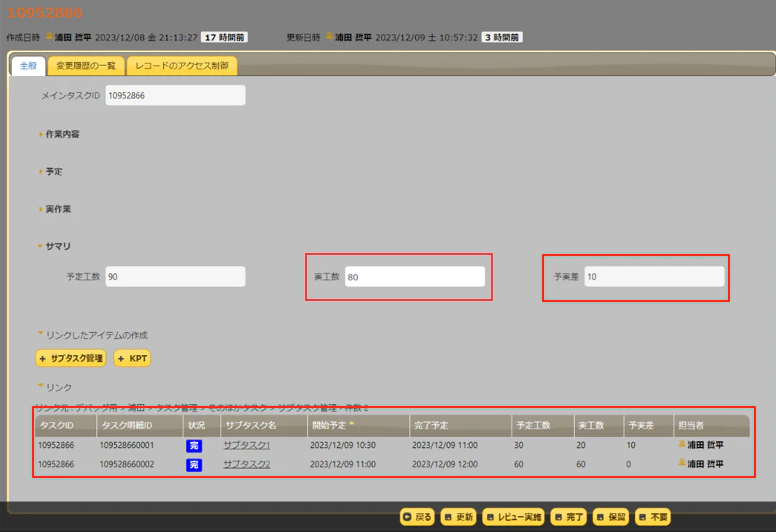This screenshot has width=776, height=532.
Task: Select task detail ID 109528660001
Action: point(127,445)
